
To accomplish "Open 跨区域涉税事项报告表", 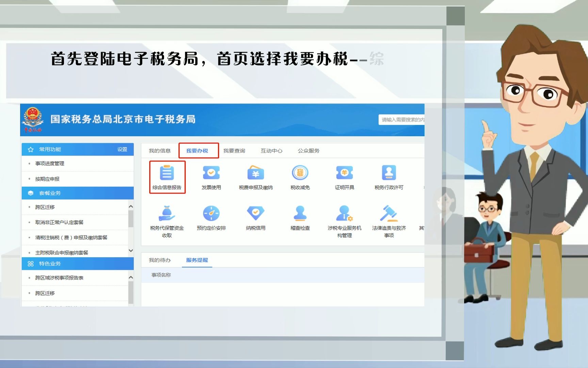I will (59, 278).
